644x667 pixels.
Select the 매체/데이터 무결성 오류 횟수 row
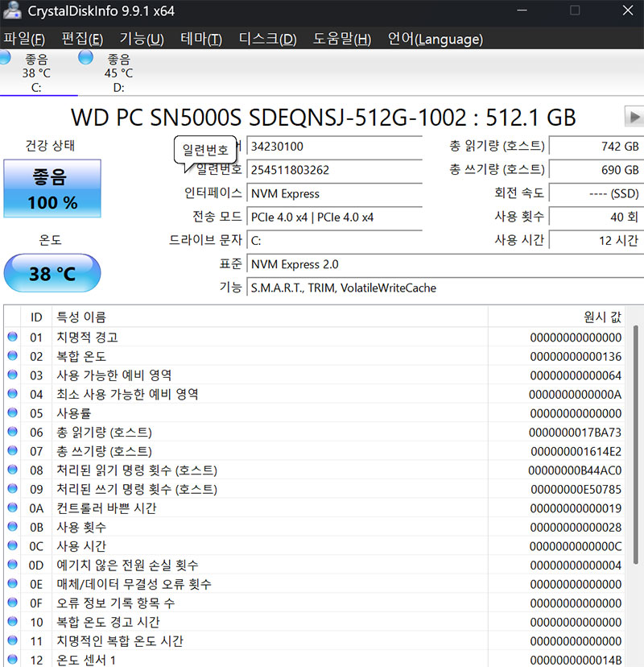(314, 584)
